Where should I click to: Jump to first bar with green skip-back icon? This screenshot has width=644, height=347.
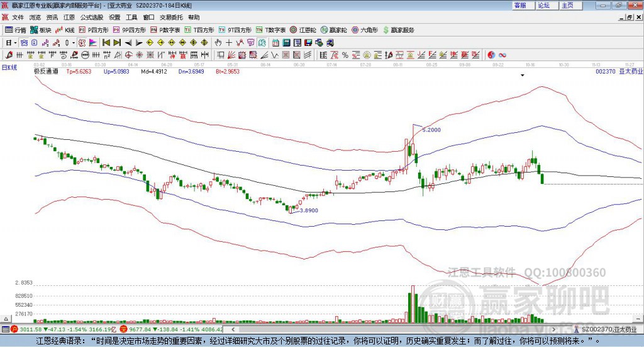click(x=106, y=43)
